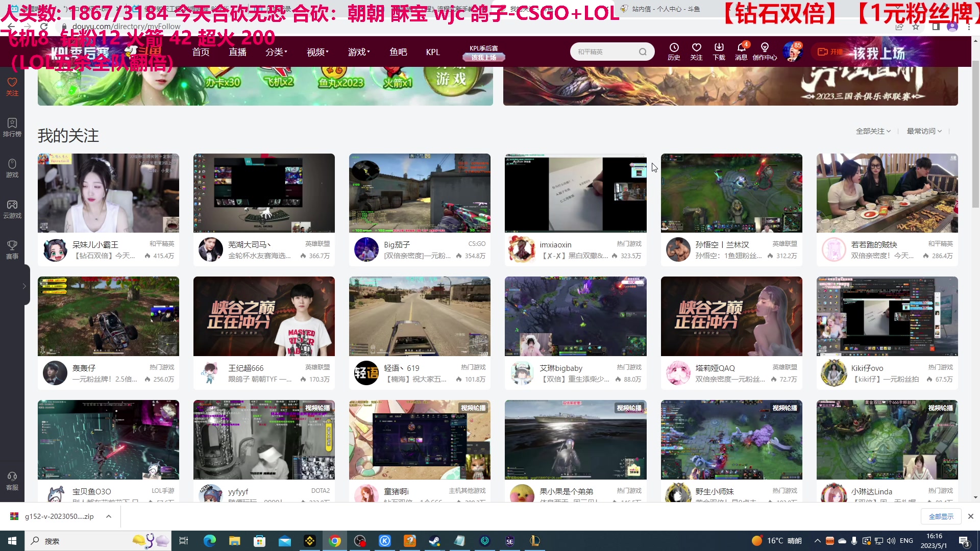This screenshot has width=980, height=551.
Task: Open 轻语丶619 stream thumbnail
Action: click(x=420, y=316)
